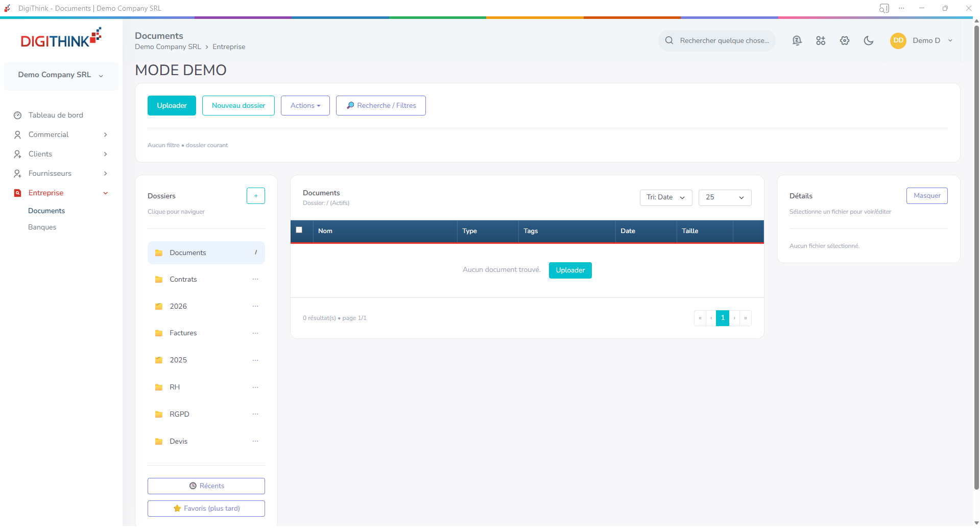Screen dimensions: 980x528
Task: Open the apps grid icon
Action: [x=821, y=40]
